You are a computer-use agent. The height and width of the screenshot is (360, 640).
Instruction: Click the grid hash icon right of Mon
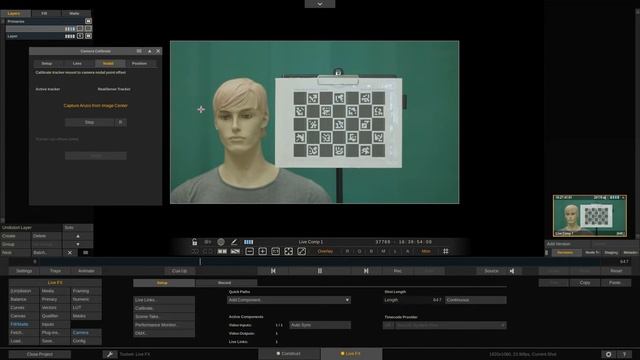[446, 251]
